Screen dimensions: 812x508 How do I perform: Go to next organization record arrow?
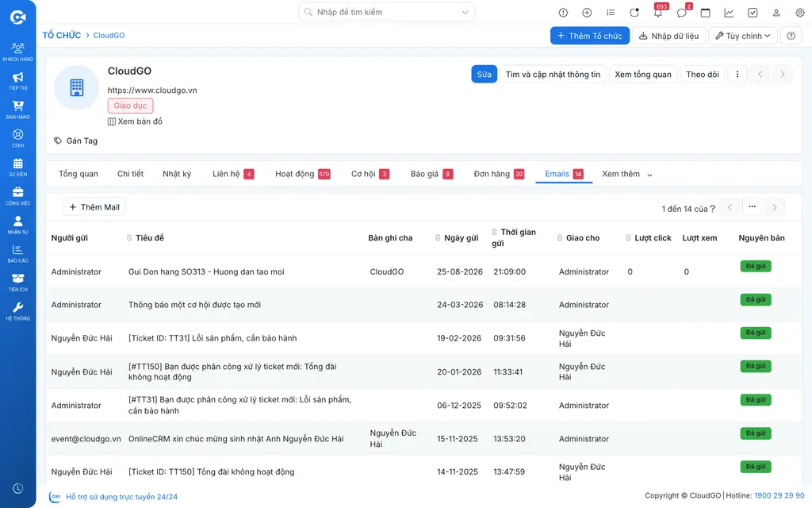tap(783, 74)
